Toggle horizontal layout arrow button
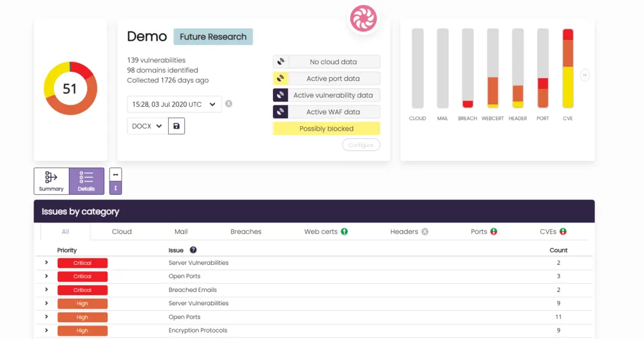Viewport: 644px width, 339px height. click(115, 174)
